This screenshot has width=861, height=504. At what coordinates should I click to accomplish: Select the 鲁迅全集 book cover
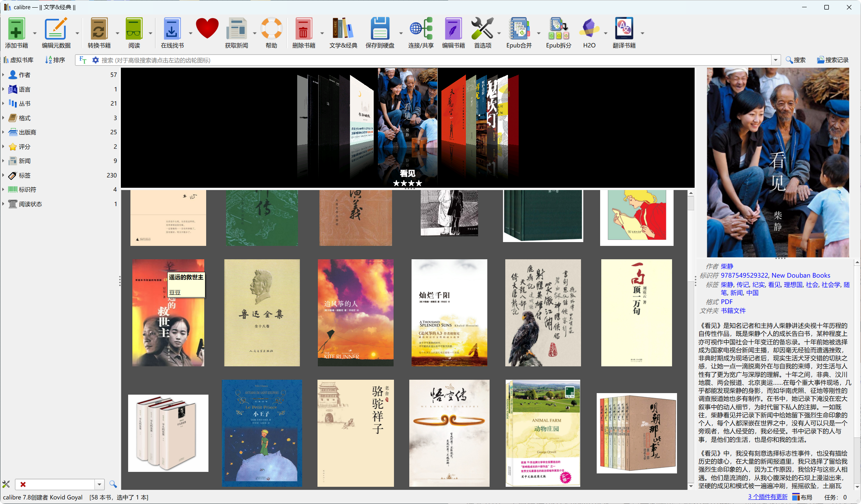[262, 313]
